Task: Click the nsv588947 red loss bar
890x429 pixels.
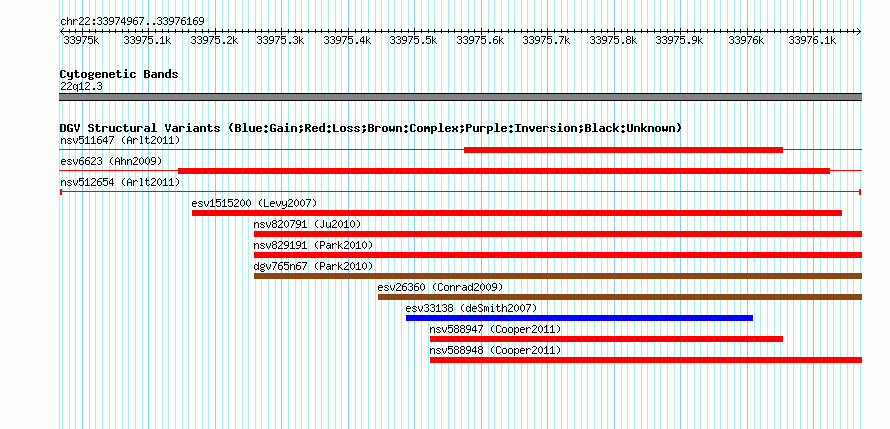Action: 606,339
